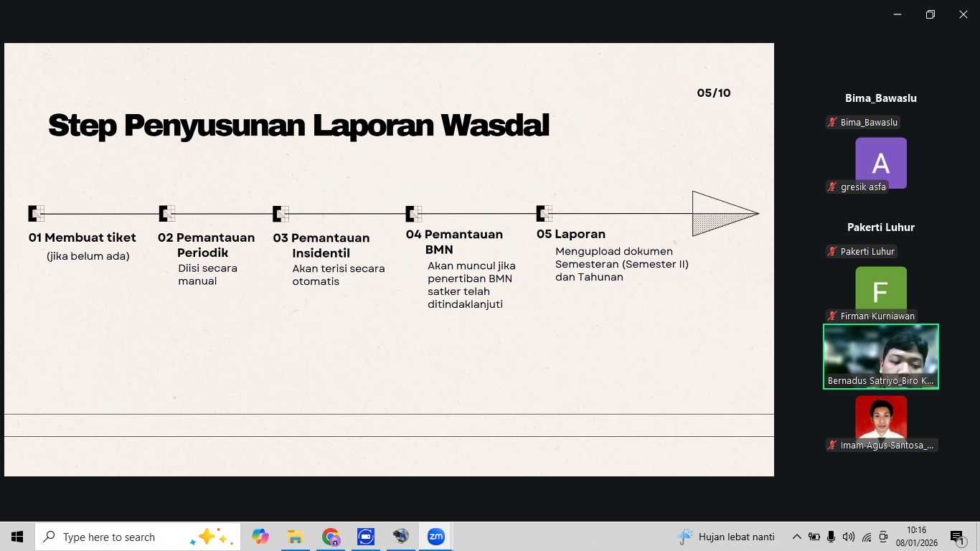This screenshot has width=980, height=551.
Task: Toggle the speaker volume icon in the tray
Action: pyautogui.click(x=849, y=537)
